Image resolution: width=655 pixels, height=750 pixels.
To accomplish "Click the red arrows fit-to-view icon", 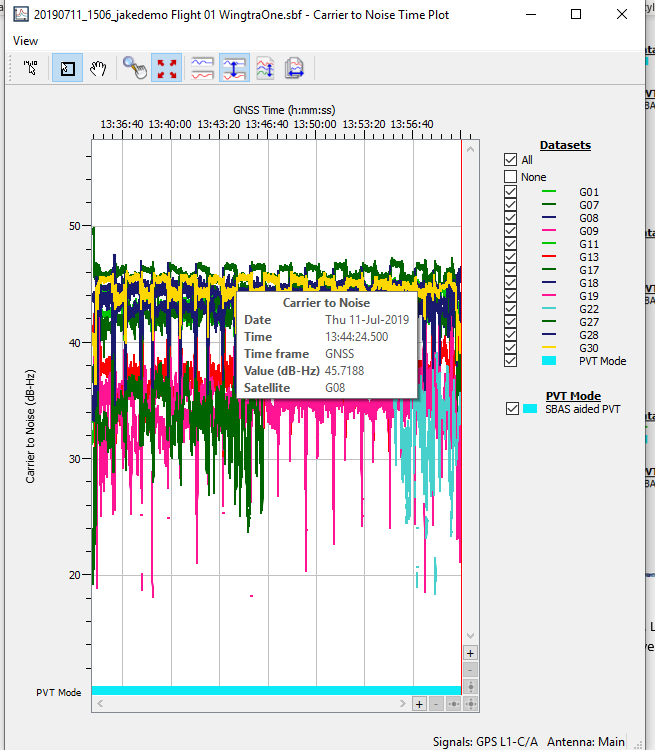I will (x=167, y=69).
